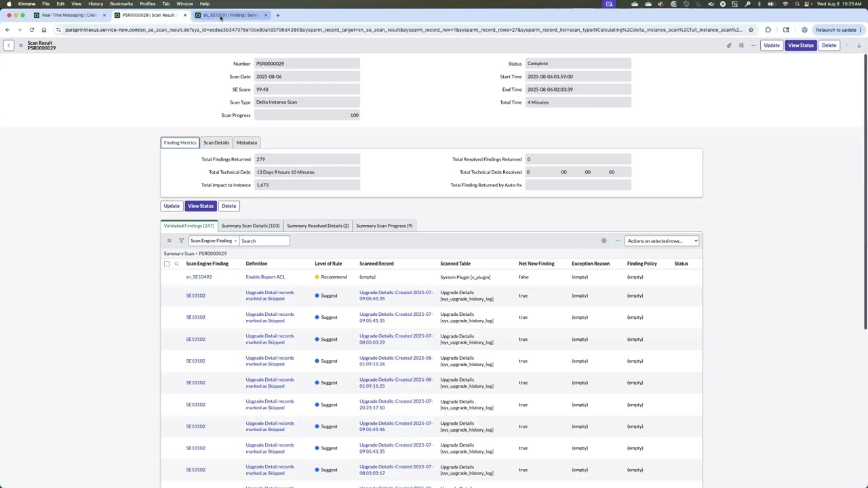Open the sn_SE10492 finding link
Screen dimensions: 868x488
tap(199, 277)
